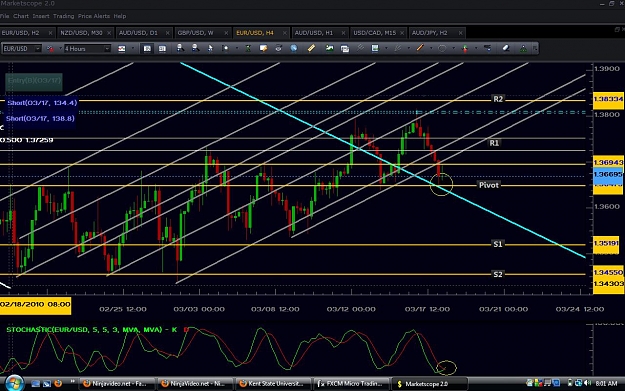Open the Help menu
625x391 pixels.
tap(120, 16)
